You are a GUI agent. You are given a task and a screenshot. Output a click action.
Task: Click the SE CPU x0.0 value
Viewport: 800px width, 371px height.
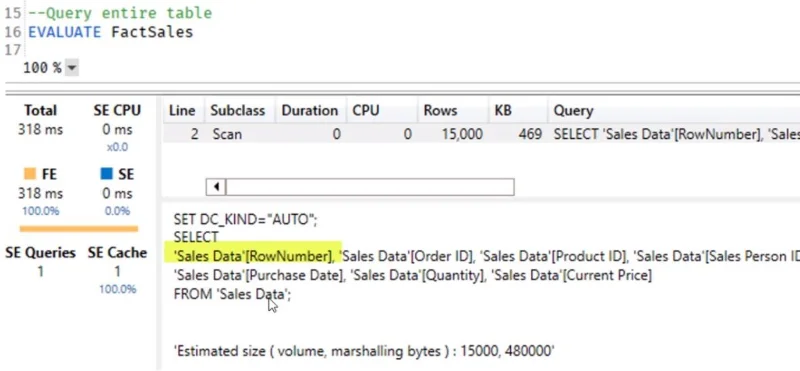(x=117, y=147)
